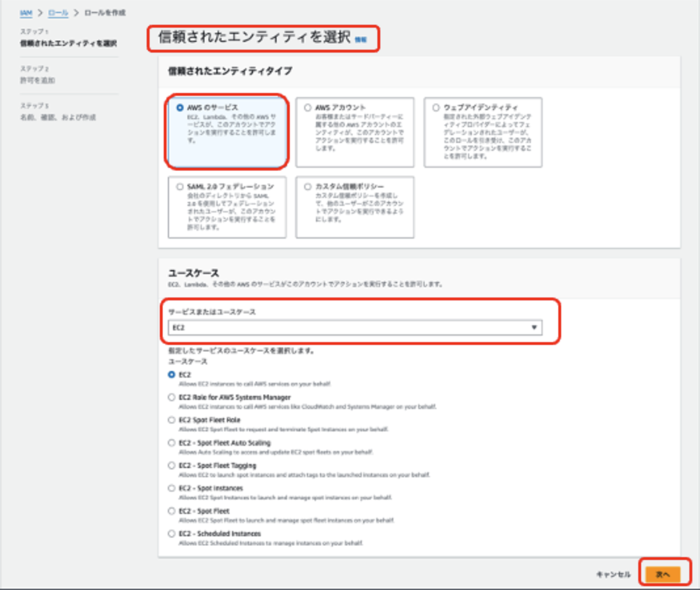Choose EC2 Spot Fleet Role use case
The image size is (700, 590).
click(x=172, y=420)
